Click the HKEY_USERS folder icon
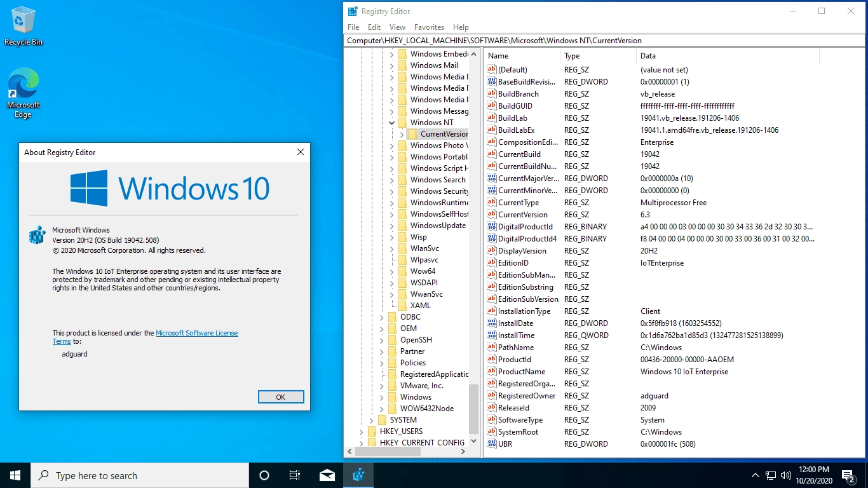Screen dimensions: 868x488 372,431
